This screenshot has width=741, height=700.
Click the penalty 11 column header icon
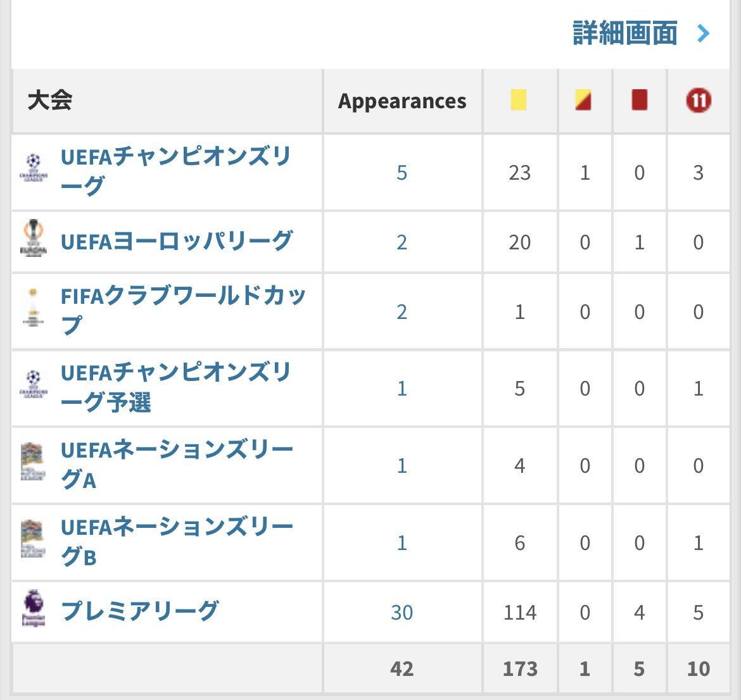pyautogui.click(x=698, y=100)
